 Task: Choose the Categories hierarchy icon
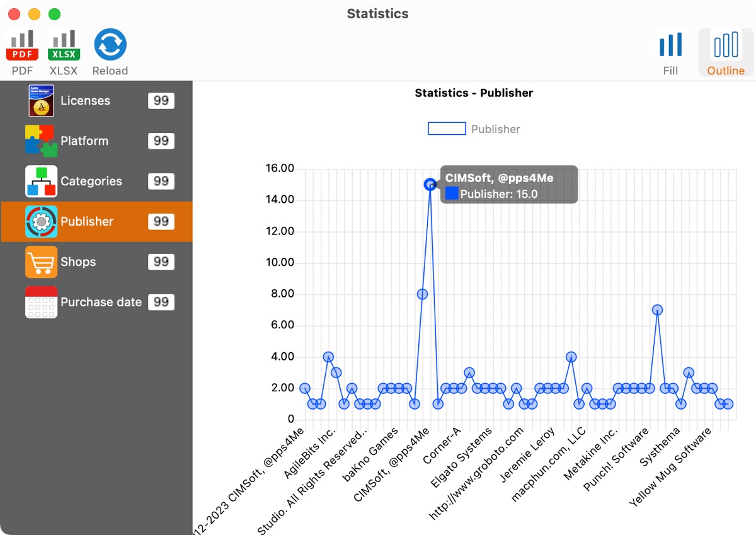click(x=42, y=181)
